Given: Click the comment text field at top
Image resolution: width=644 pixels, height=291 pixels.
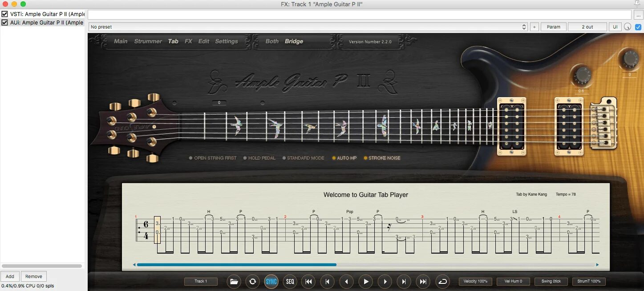Looking at the screenshot, I should 360,15.
